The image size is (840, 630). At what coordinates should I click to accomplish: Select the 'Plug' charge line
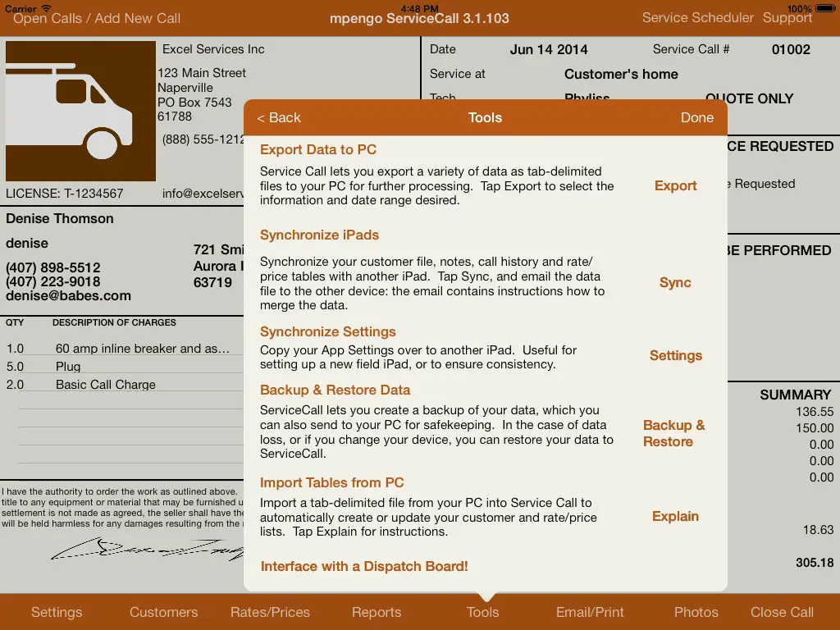coord(123,367)
